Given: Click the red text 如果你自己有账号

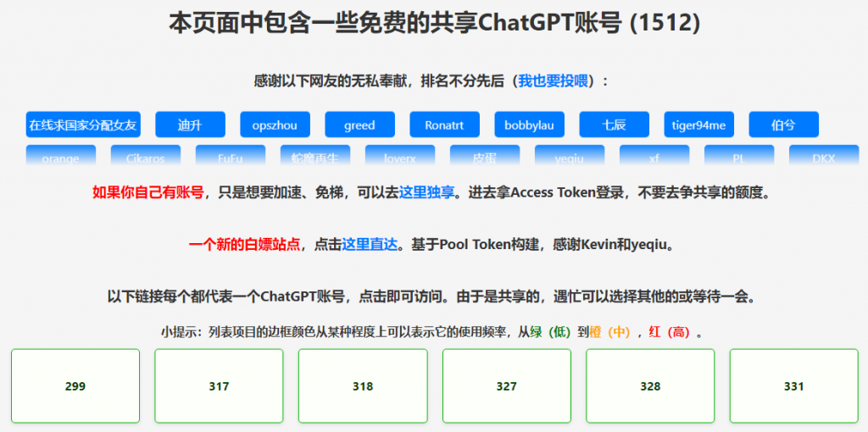Looking at the screenshot, I should pyautogui.click(x=147, y=193).
